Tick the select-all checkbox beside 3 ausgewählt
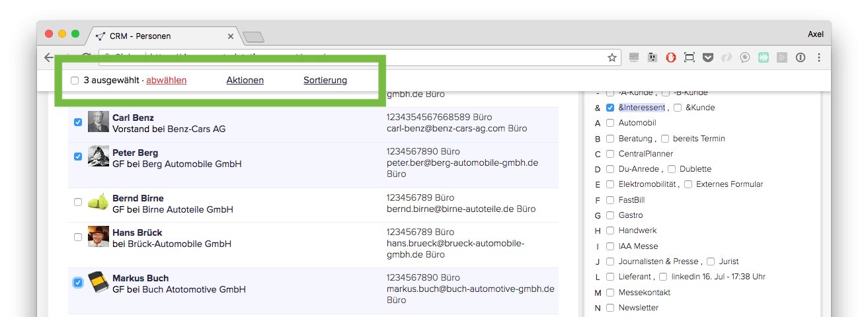Image resolution: width=868 pixels, height=317 pixels. click(75, 81)
